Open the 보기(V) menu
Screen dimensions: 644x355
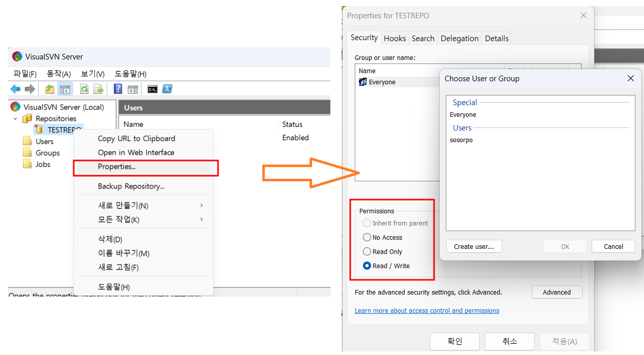coord(93,74)
